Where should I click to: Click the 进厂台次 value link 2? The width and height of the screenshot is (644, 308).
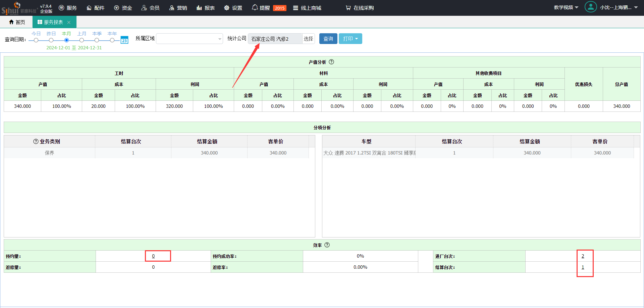[583, 256]
